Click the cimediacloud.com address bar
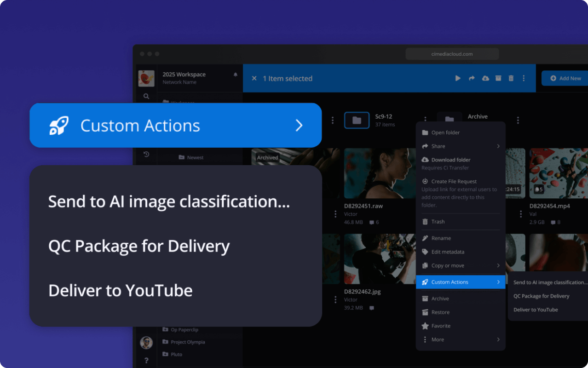Screen dimensions: 588x368 click(x=452, y=54)
